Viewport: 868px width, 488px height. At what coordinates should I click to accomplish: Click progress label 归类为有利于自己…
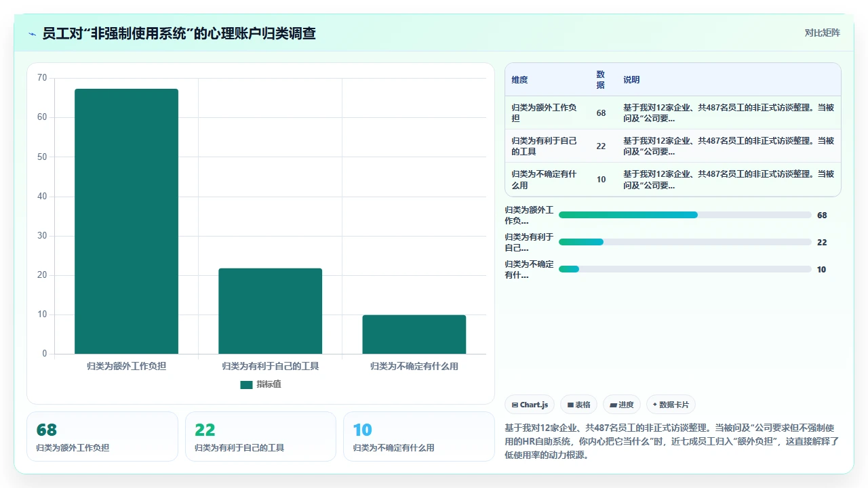[529, 242]
